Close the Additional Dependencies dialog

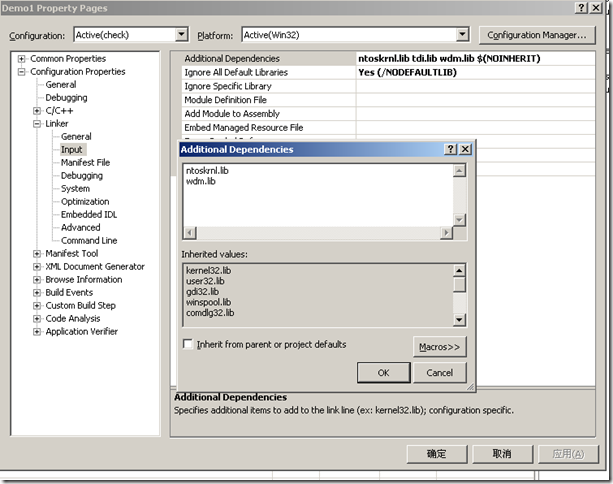(x=465, y=149)
